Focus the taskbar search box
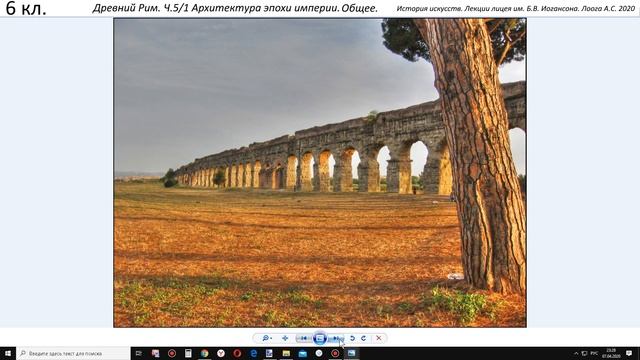Screen dimensions: 640x360 73,353
